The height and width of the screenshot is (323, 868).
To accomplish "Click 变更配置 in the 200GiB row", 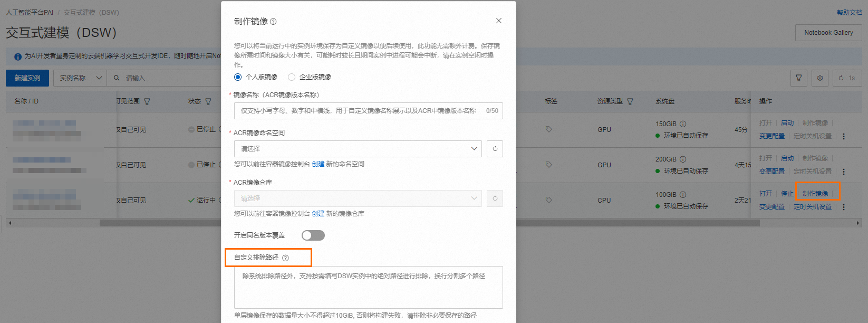I will tap(772, 172).
